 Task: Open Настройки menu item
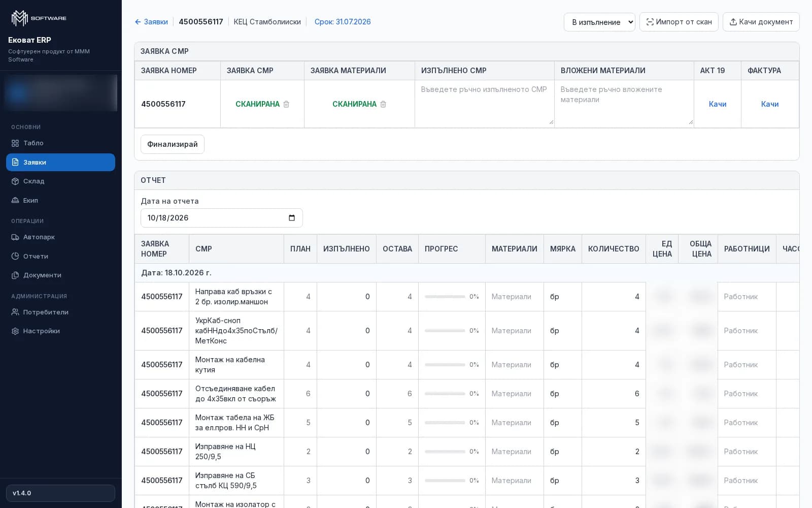[60, 331]
